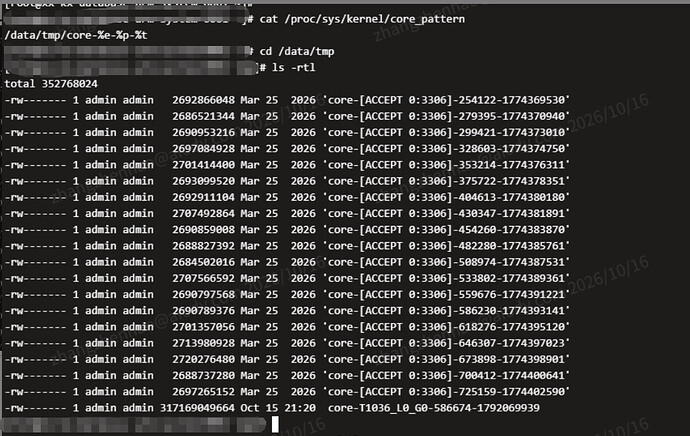The height and width of the screenshot is (436, 690).
Task: Select file size value 2688827392
Action: pos(203,246)
